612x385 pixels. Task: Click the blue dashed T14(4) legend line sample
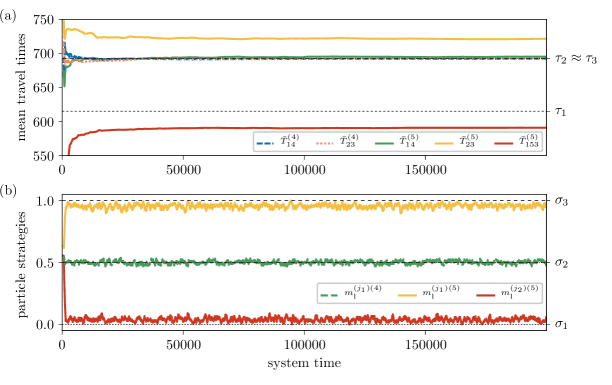click(266, 144)
